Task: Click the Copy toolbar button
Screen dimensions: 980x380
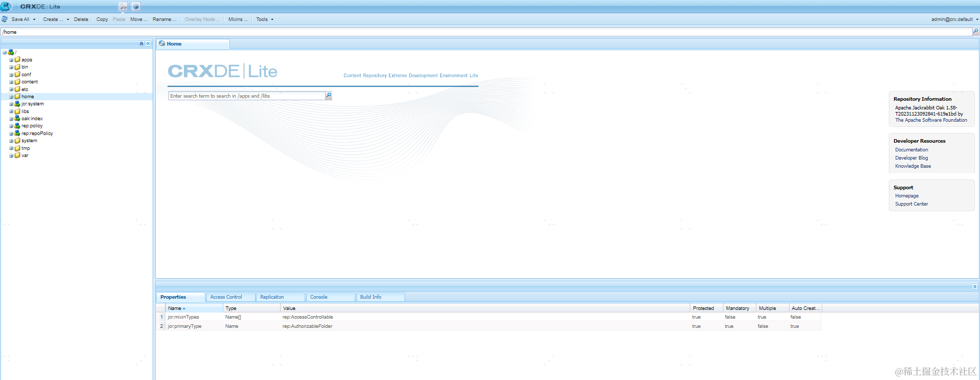Action: 102,19
